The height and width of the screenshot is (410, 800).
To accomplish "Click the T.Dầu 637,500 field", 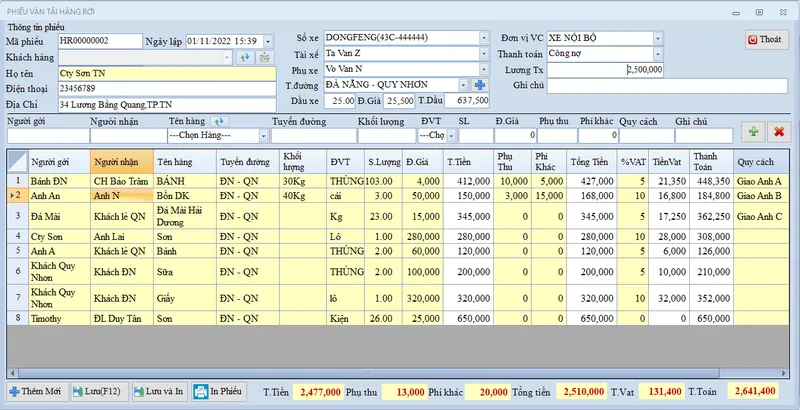I will point(467,101).
